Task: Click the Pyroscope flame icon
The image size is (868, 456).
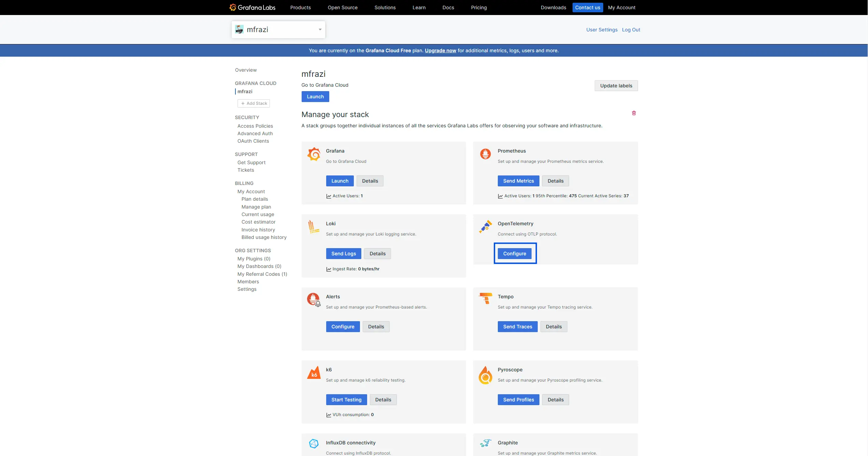Action: [485, 375]
